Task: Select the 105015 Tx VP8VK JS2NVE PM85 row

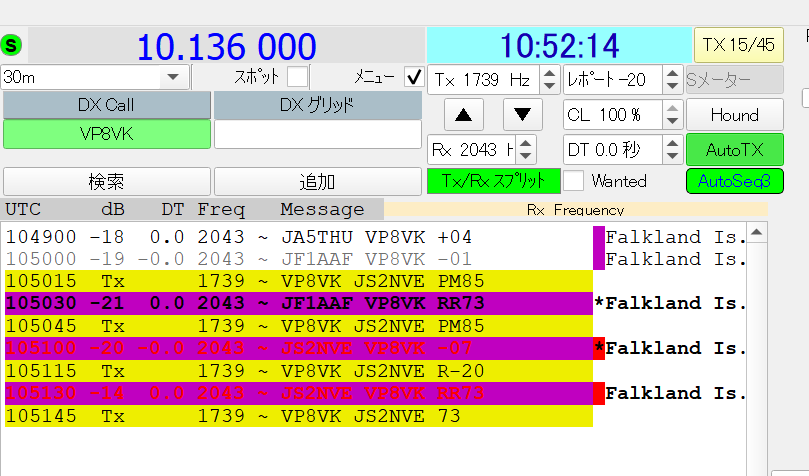Action: click(x=299, y=281)
